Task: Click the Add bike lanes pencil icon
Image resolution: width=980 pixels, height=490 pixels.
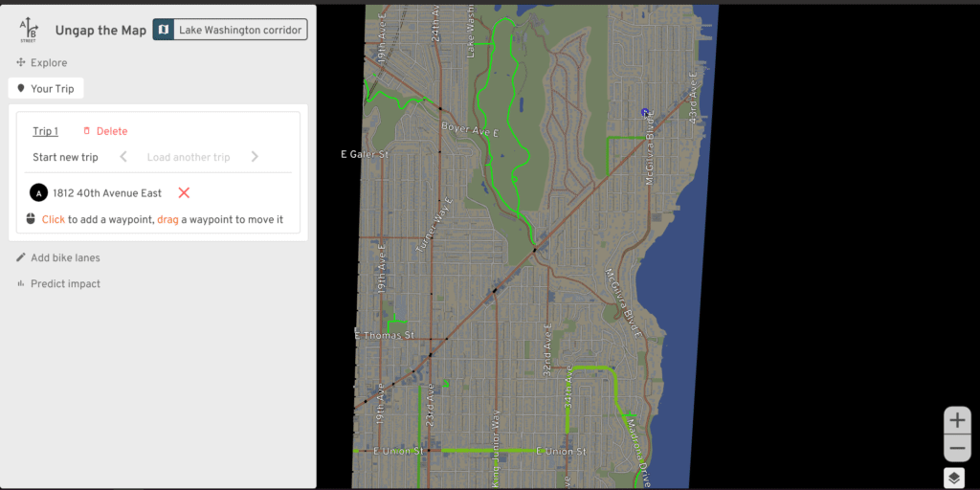Action: click(21, 257)
